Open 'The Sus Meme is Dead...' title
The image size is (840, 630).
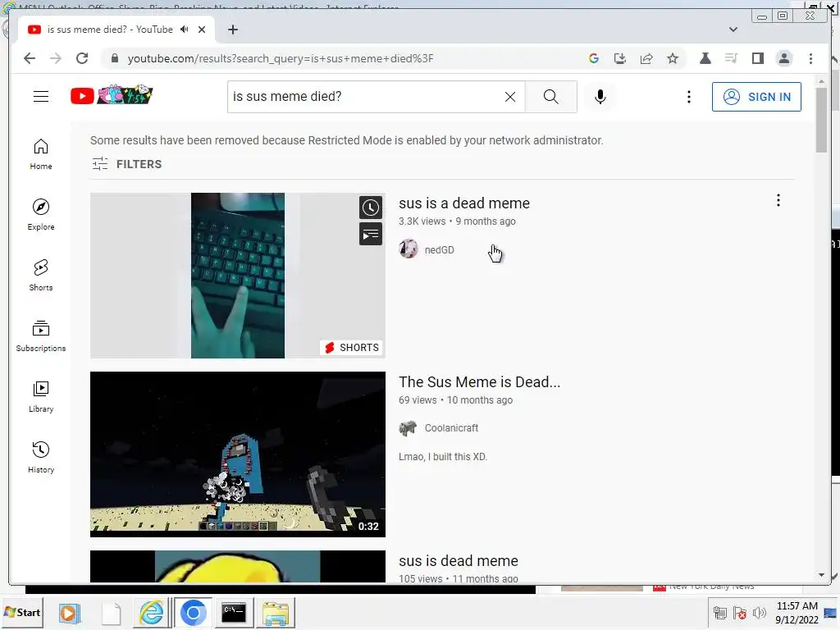tap(479, 382)
